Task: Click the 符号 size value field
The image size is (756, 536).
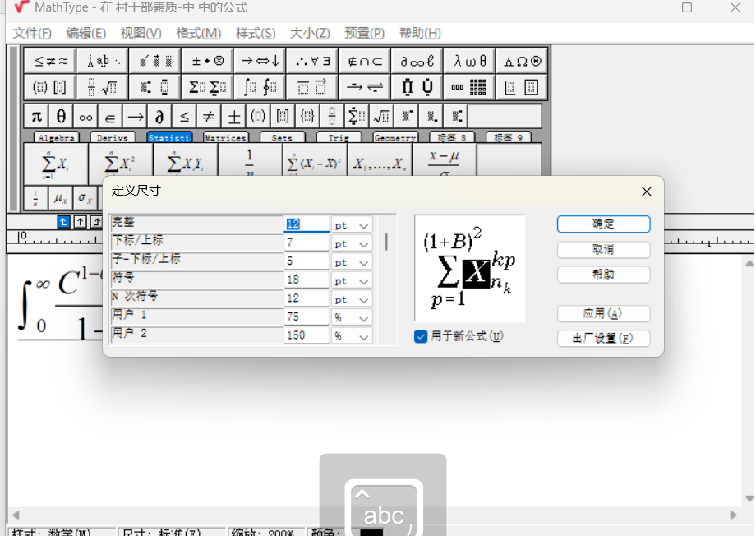Action: click(x=307, y=280)
